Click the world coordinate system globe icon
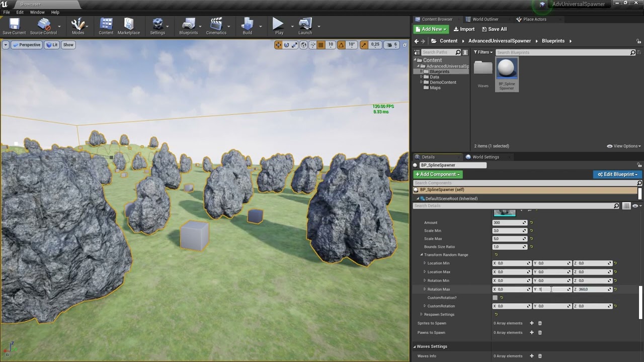Image resolution: width=644 pixels, height=362 pixels. pyautogui.click(x=303, y=45)
